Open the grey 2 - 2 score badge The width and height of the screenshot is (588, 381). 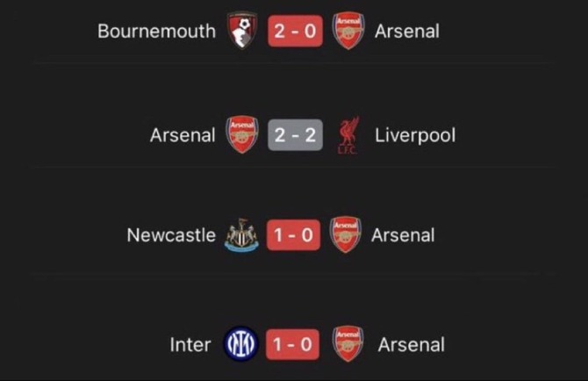pos(295,135)
